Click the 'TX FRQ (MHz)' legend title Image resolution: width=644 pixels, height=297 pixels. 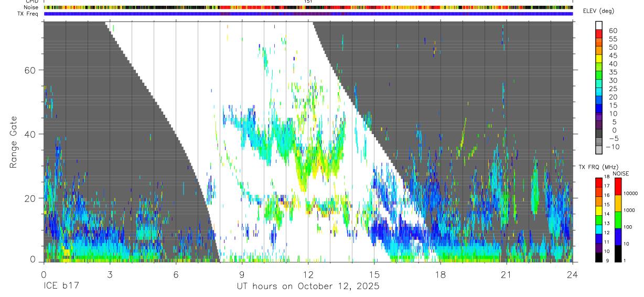[x=598, y=167]
